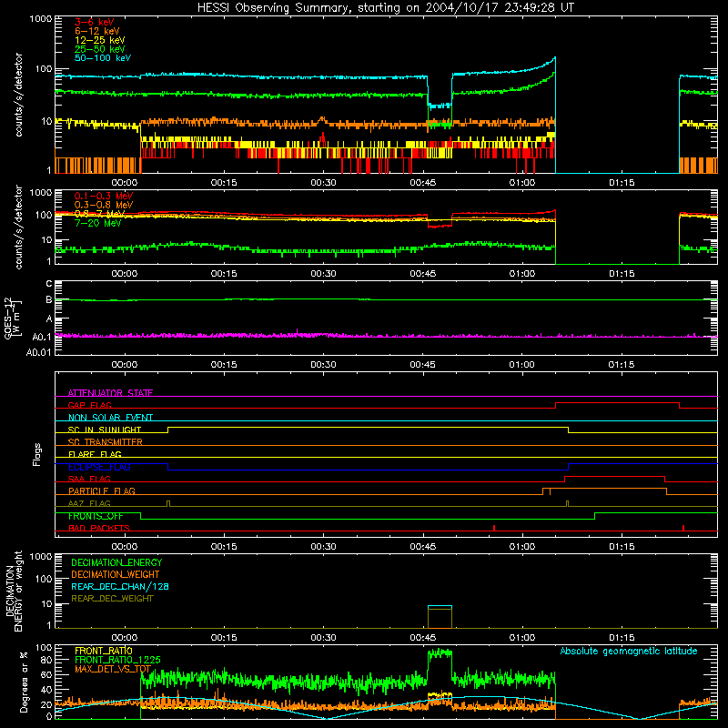Select the 12-25 keV legend label
The width and height of the screenshot is (728, 728).
tap(99, 40)
